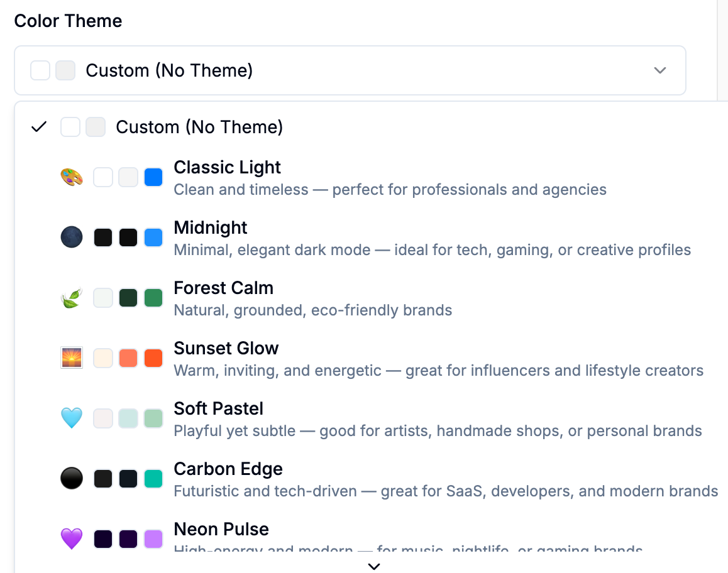Click the purple heart icon for Neon Pulse
This screenshot has width=728, height=573.
pos(72,539)
